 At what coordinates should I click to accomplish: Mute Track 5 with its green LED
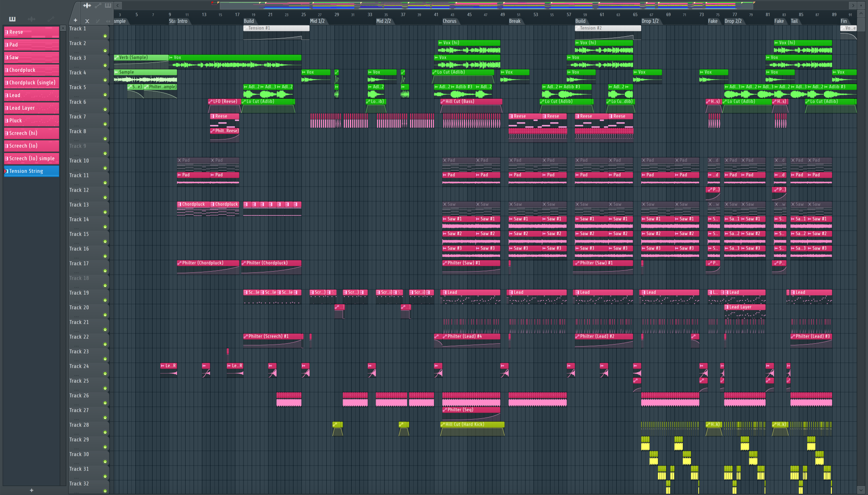(x=105, y=95)
